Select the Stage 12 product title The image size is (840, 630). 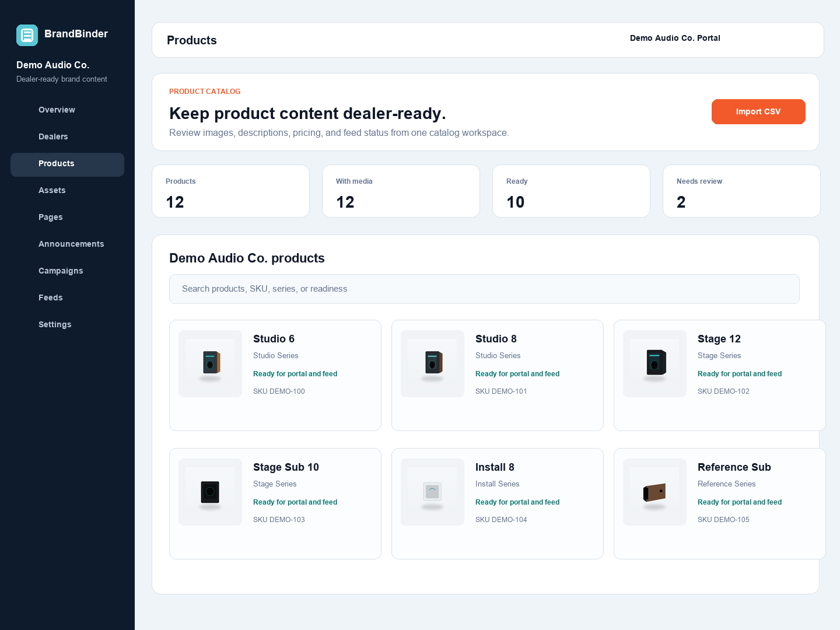coord(719,339)
